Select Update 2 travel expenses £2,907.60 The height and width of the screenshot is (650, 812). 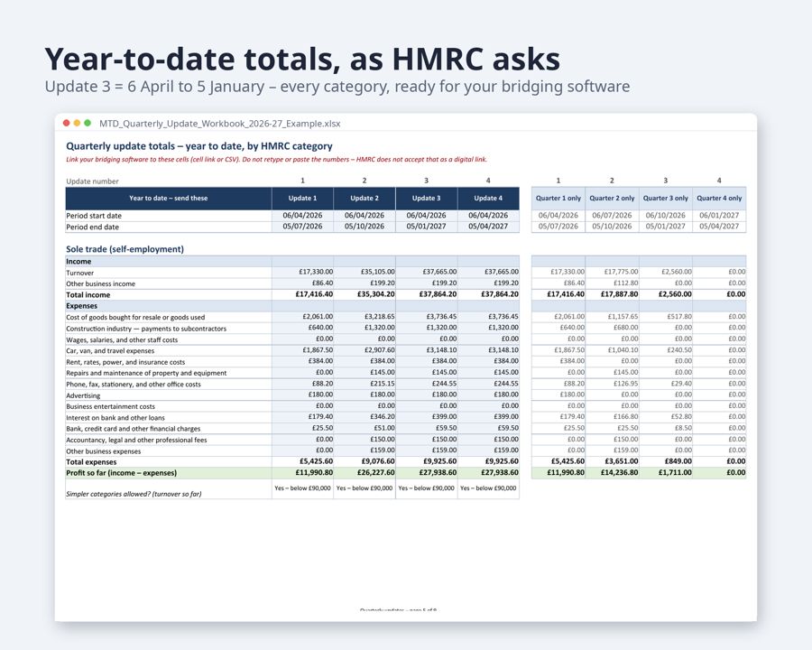(364, 350)
